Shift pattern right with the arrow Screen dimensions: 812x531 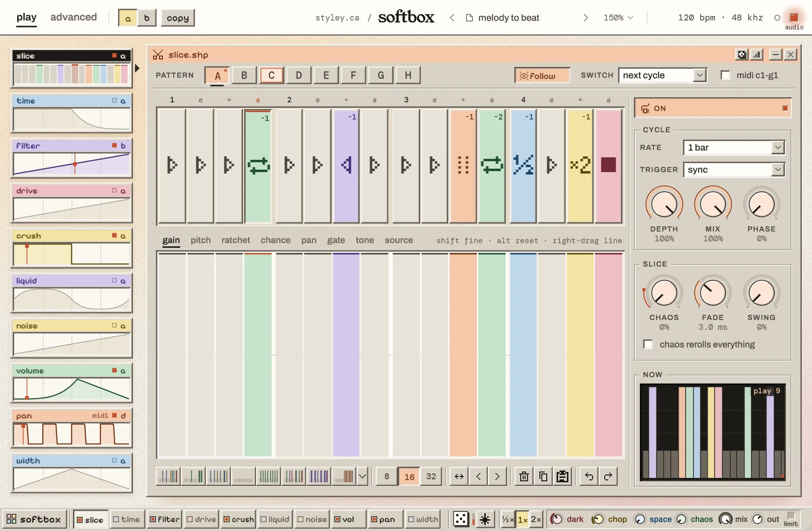(x=498, y=476)
